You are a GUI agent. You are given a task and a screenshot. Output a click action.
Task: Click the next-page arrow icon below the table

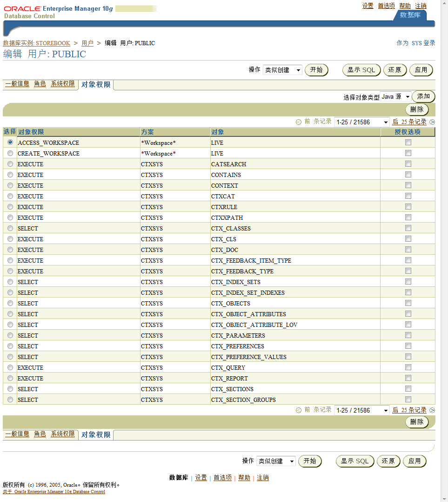(x=432, y=410)
